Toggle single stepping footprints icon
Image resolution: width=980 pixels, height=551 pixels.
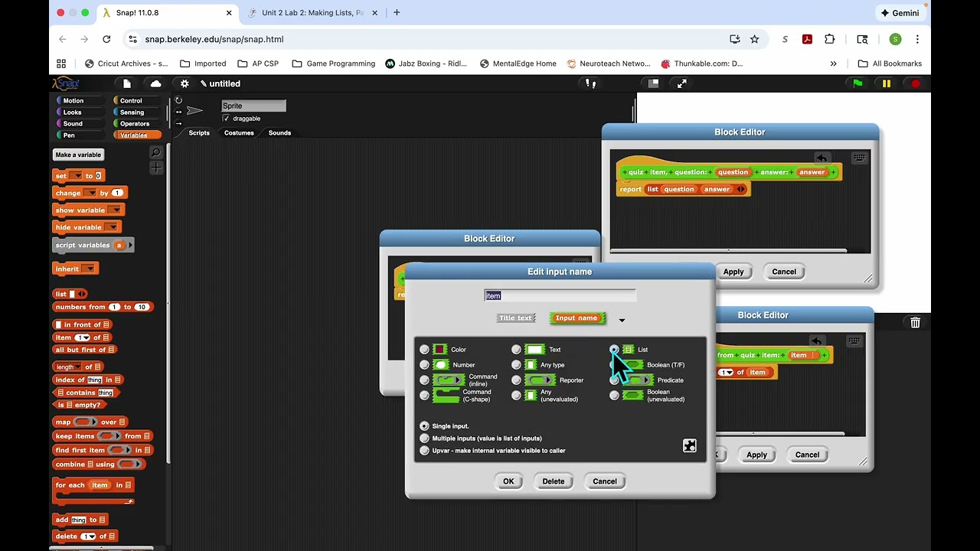(x=590, y=83)
